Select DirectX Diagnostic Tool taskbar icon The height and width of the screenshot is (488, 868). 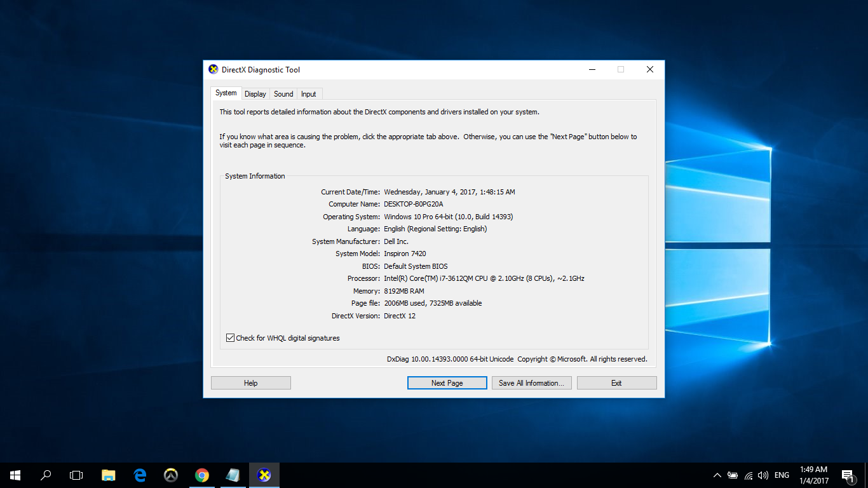(264, 475)
